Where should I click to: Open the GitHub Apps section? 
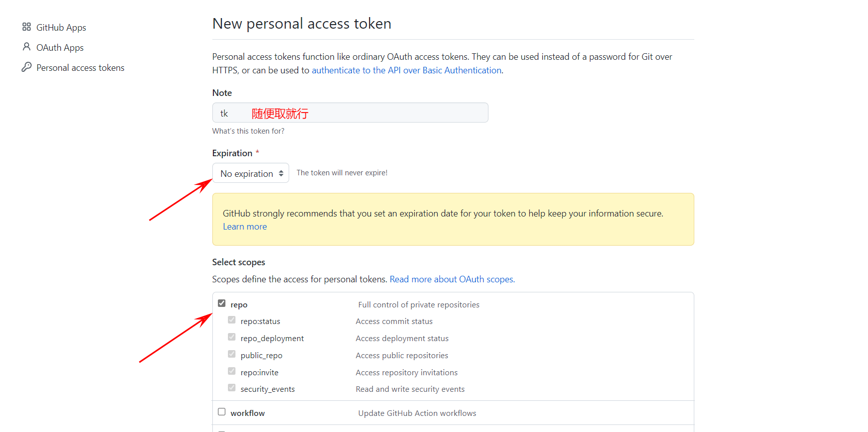pos(61,27)
